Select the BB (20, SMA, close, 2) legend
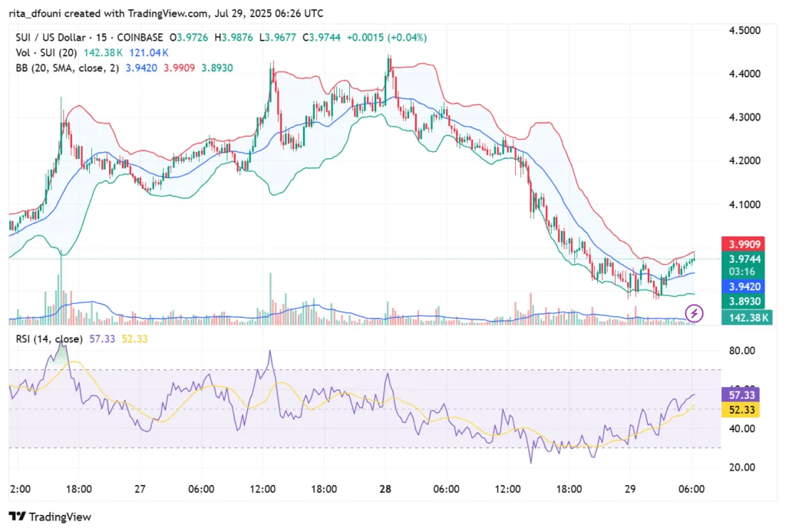786x532 pixels. coord(66,68)
